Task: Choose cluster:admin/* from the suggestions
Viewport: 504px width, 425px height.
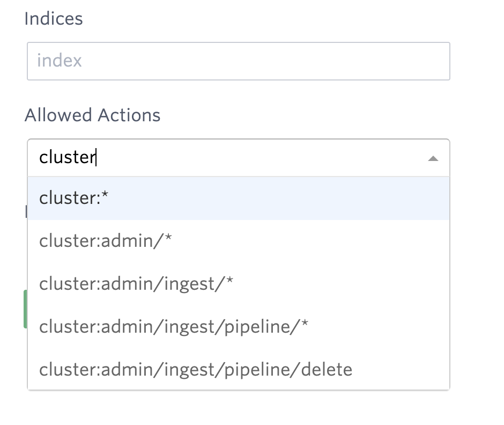Action: pos(105,240)
